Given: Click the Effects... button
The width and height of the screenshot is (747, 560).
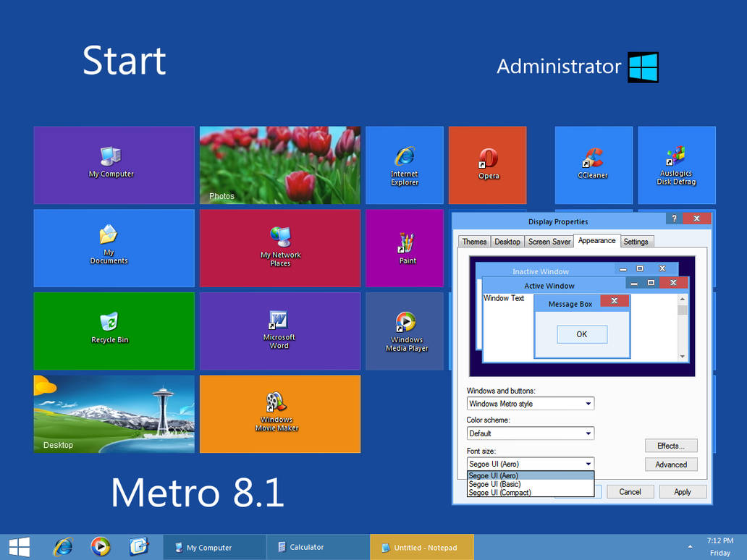Looking at the screenshot, I should tap(671, 446).
